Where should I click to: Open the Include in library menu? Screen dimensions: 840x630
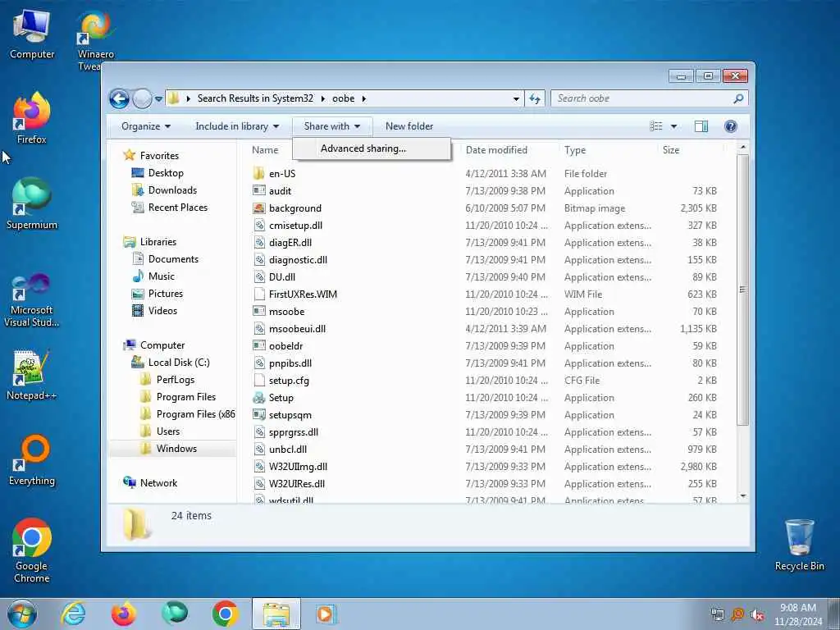click(237, 126)
